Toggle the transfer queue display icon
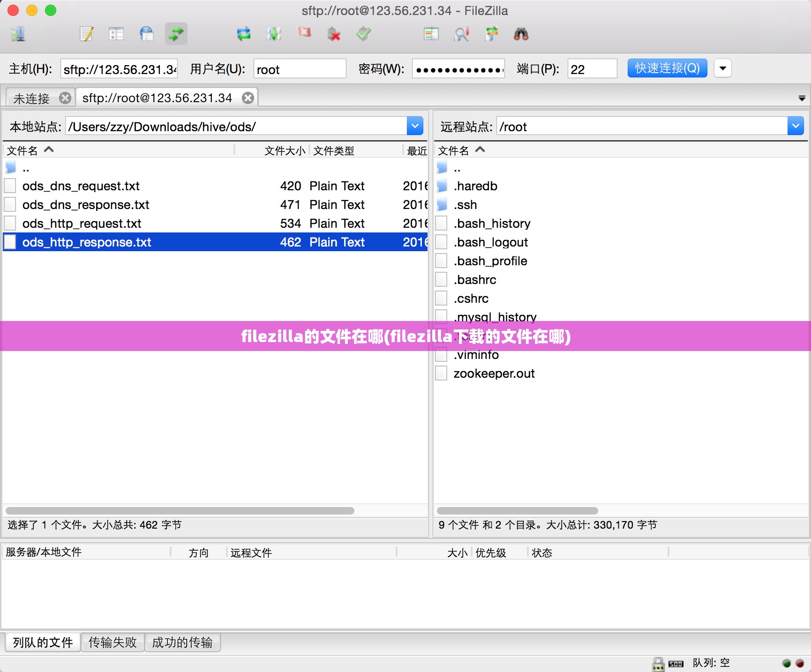811x672 pixels. [x=176, y=34]
